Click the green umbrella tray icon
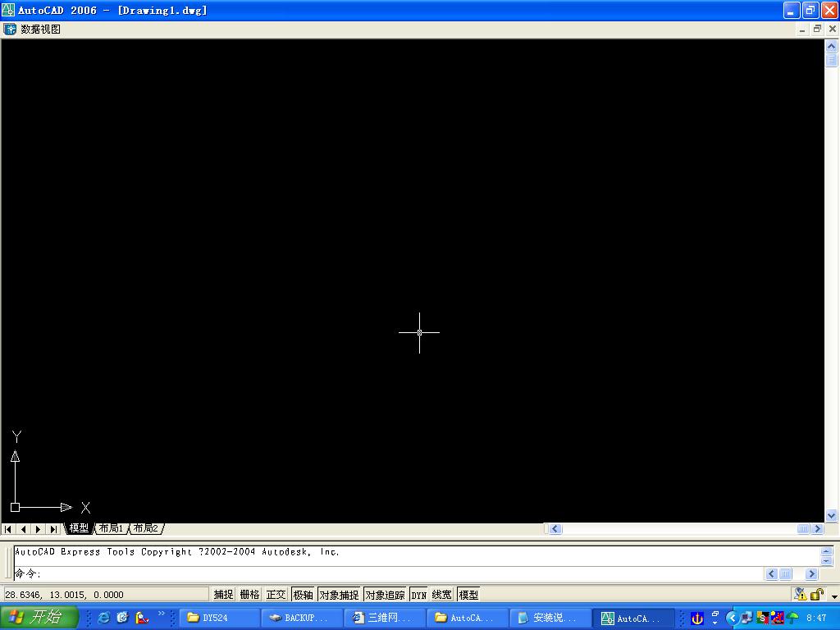The height and width of the screenshot is (630, 840). click(x=792, y=619)
